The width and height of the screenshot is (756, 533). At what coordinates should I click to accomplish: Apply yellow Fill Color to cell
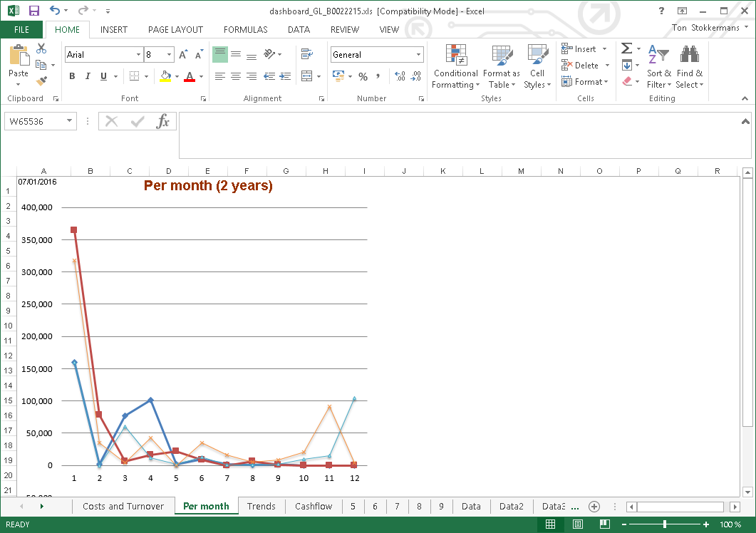(165, 76)
